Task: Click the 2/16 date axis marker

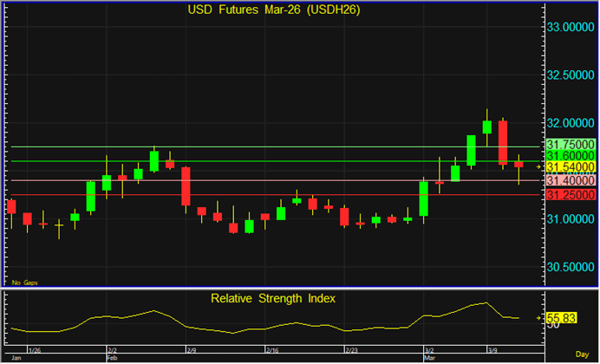Action: click(271, 349)
